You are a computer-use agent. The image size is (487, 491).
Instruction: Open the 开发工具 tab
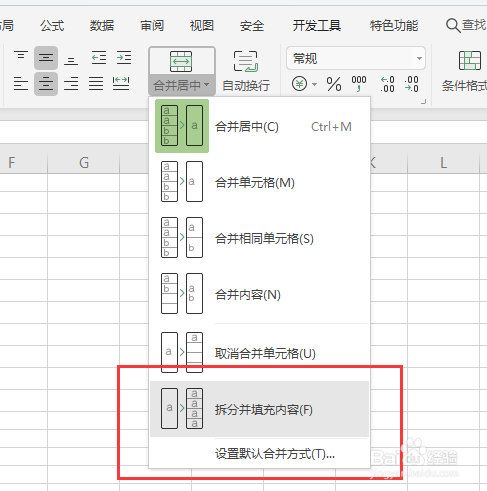click(317, 26)
